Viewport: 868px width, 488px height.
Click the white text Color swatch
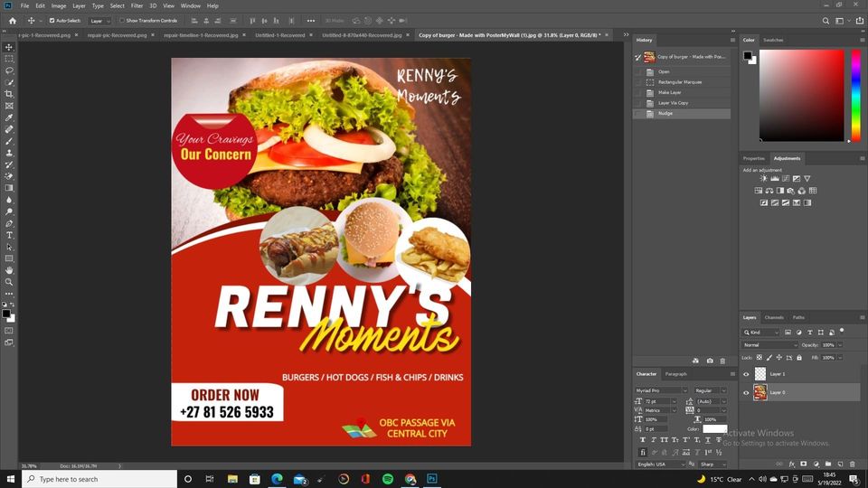tap(715, 428)
